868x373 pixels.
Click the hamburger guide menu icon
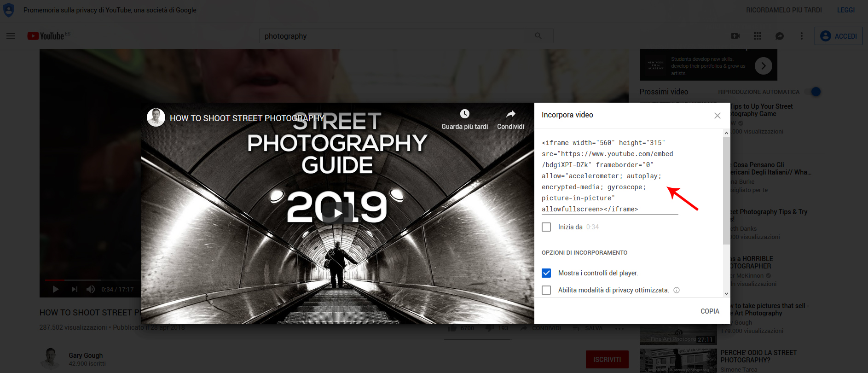(11, 36)
